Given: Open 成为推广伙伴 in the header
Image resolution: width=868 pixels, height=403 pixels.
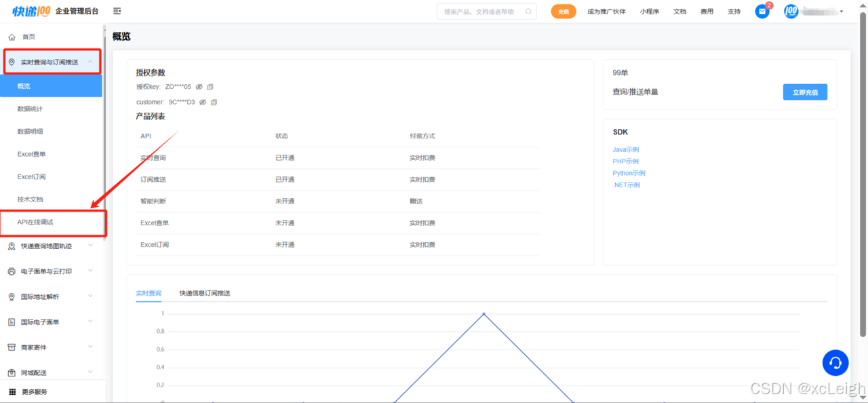Looking at the screenshot, I should click(x=606, y=12).
